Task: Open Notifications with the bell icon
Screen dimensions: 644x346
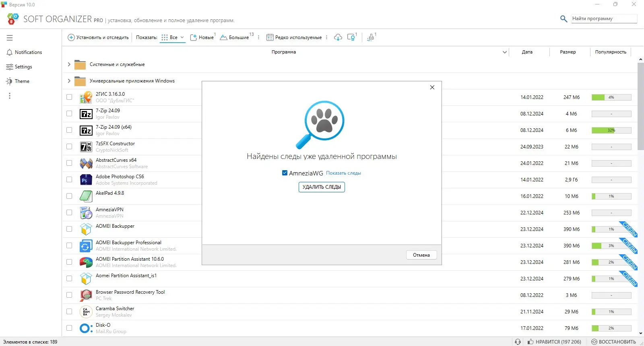Action: point(10,52)
